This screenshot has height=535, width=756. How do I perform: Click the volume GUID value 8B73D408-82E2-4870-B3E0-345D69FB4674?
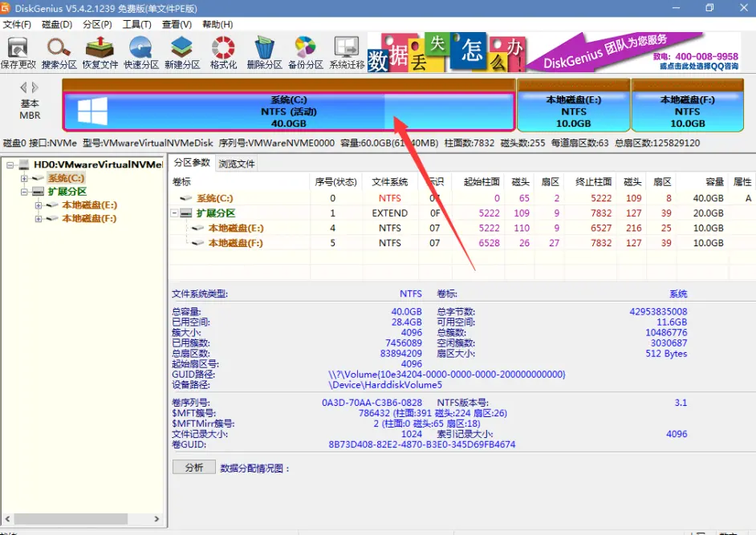422,444
